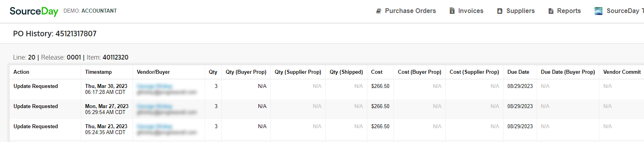
Task: Click the blurred vendor name link in the Mar 27 row
Action: (154, 106)
